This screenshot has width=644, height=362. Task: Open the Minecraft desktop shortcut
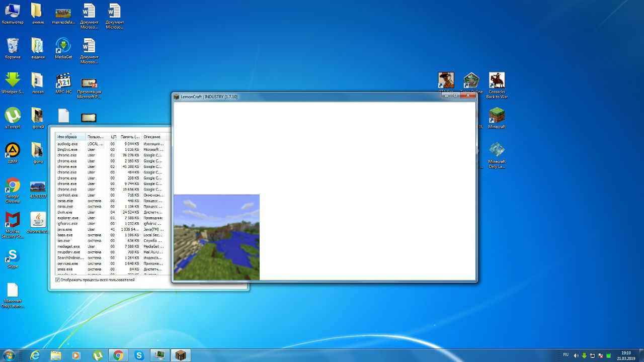497,116
